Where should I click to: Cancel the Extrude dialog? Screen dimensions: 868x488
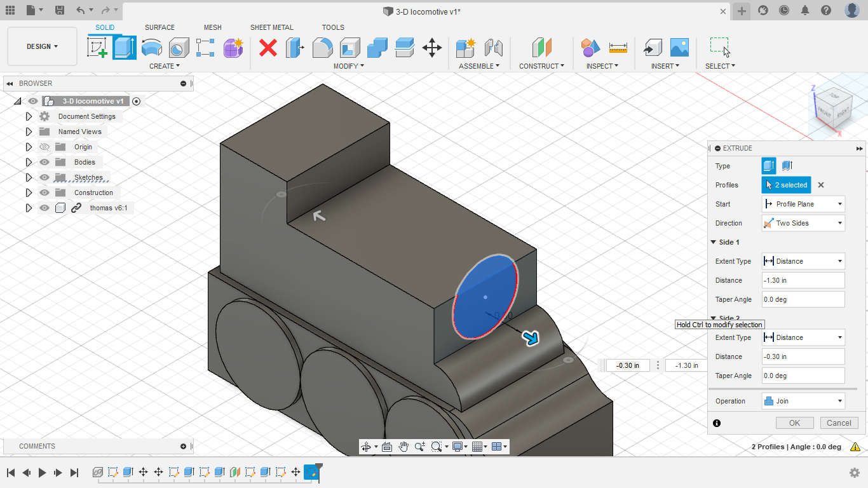pos(839,423)
